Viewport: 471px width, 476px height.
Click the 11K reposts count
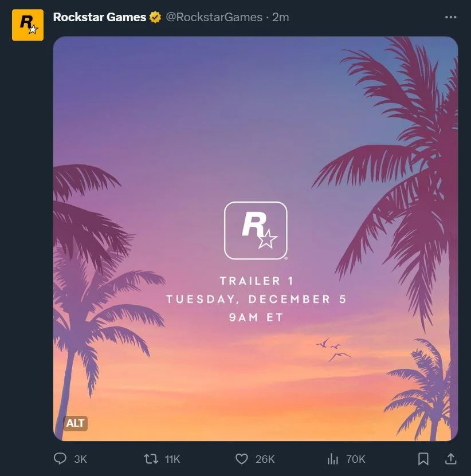(172, 459)
